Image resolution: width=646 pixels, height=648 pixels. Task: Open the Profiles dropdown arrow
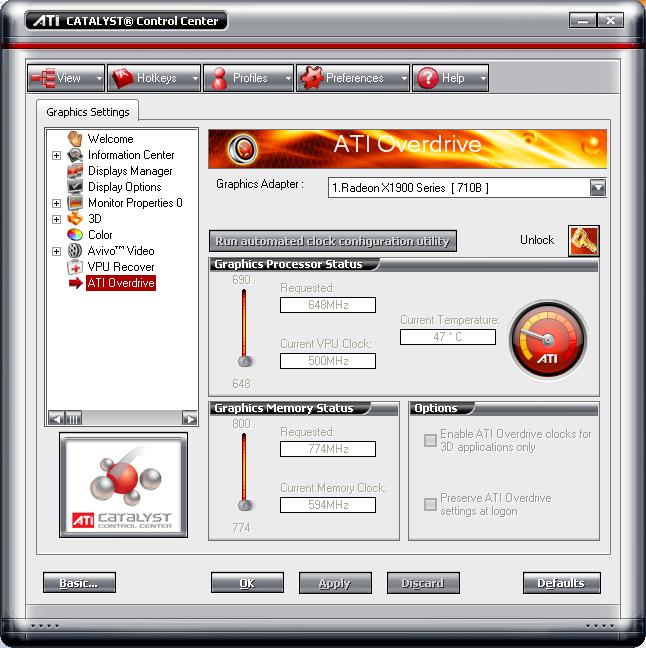tap(288, 78)
